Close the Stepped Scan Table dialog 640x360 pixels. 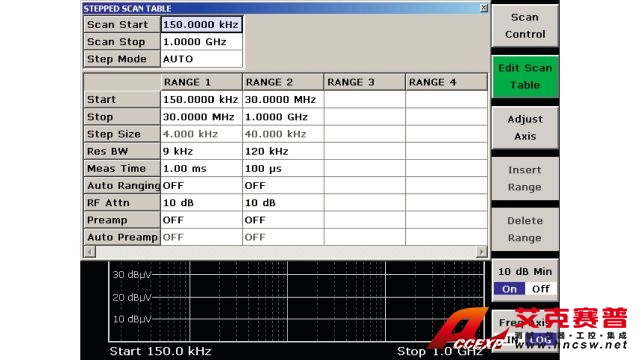(x=484, y=8)
